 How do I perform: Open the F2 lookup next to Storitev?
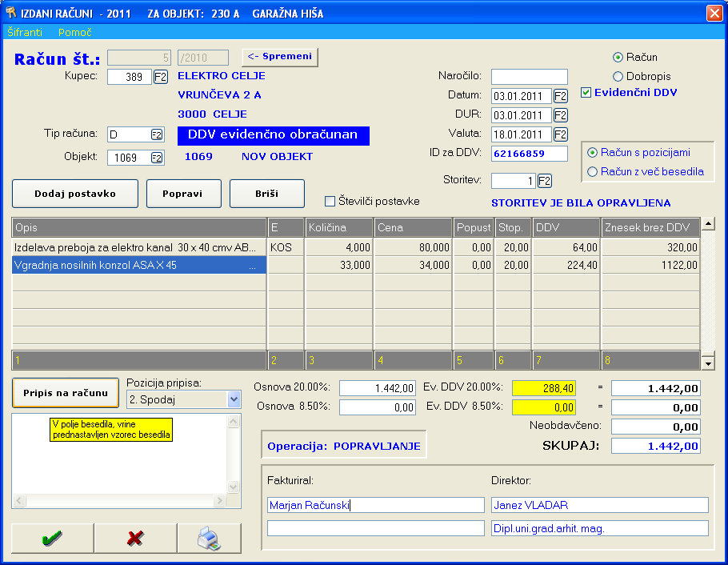[545, 181]
